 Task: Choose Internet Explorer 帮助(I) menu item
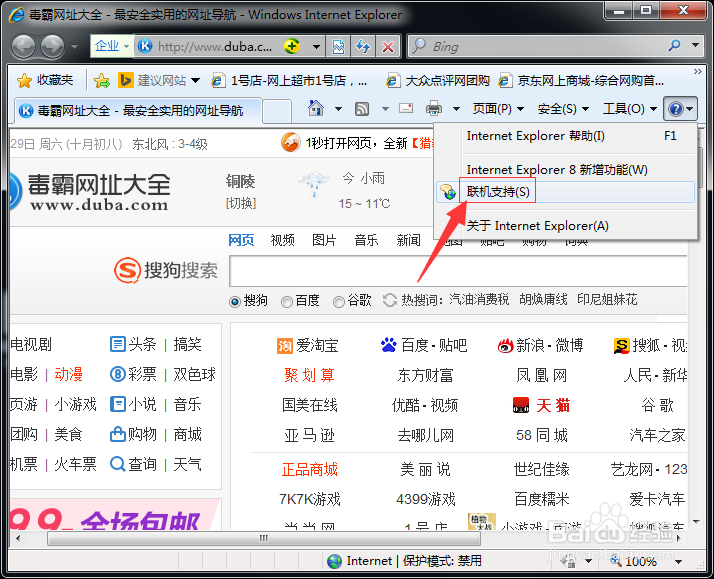(566, 136)
